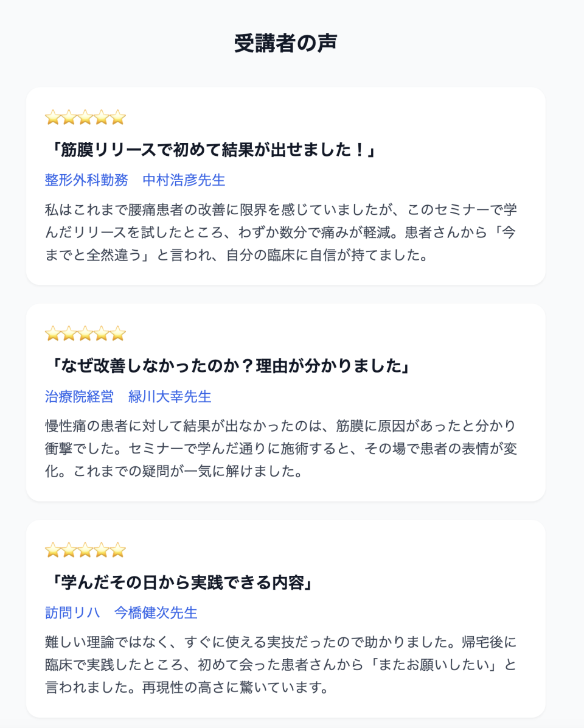Open the 治療院経営 緑川大幸先生 author link
The height and width of the screenshot is (728, 584).
click(x=128, y=397)
